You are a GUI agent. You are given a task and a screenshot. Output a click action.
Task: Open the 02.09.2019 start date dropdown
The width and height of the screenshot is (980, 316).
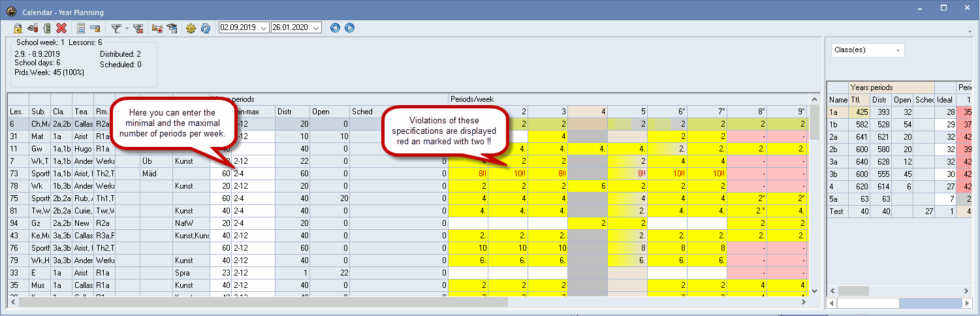264,28
